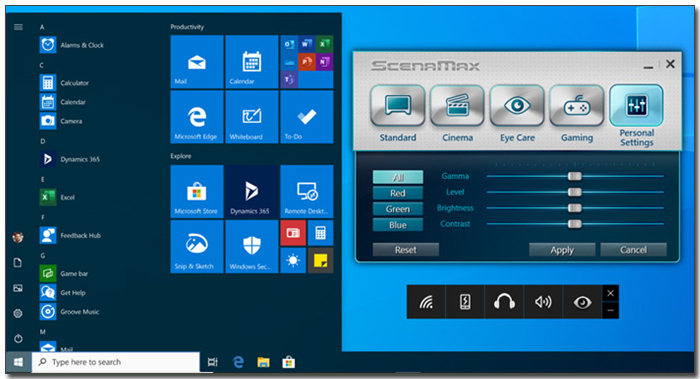Open Documents from Start sidebar
This screenshot has height=379, width=700.
click(x=18, y=262)
